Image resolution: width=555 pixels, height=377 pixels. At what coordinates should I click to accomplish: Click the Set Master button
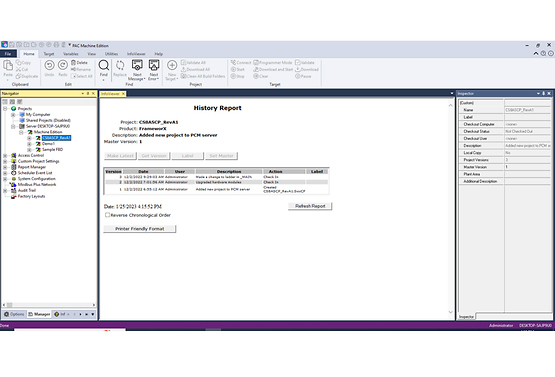(x=221, y=156)
